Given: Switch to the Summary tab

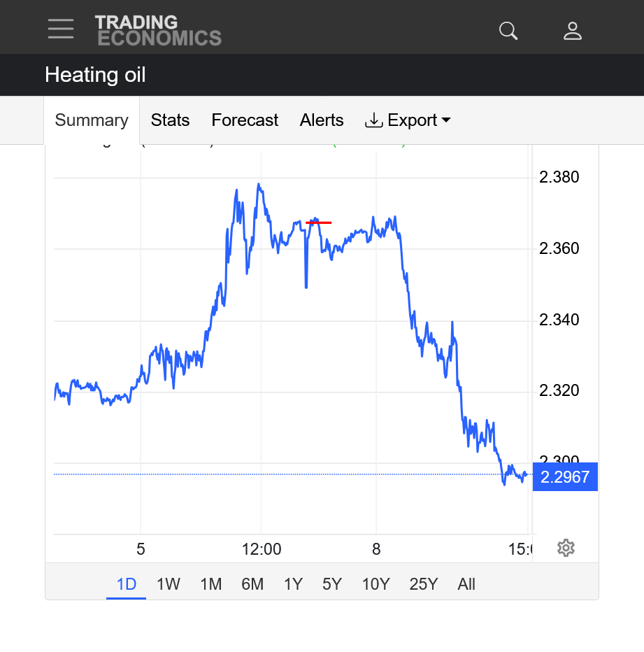Looking at the screenshot, I should pyautogui.click(x=92, y=120).
